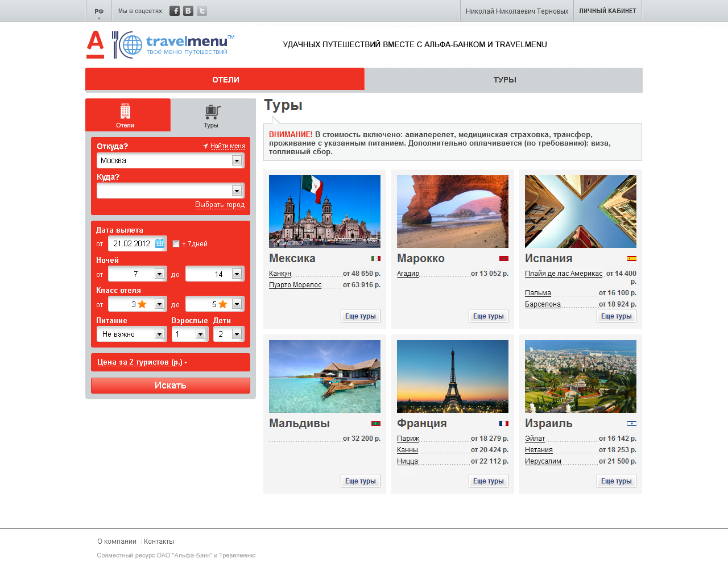Open the Maldives tour thumbnail
728x583 pixels.
pos(325,377)
